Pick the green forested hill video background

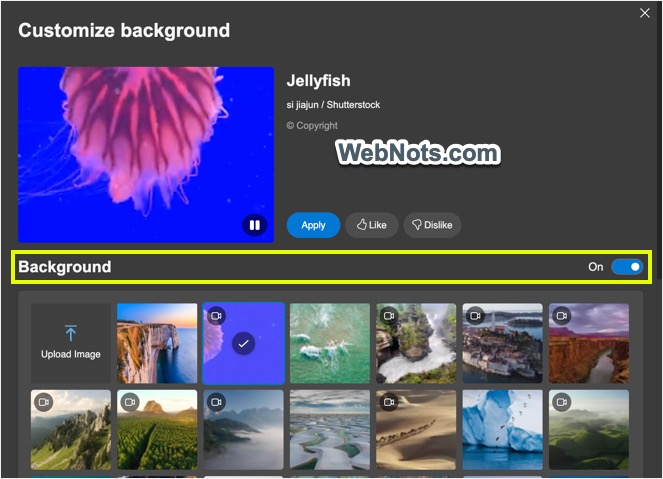click(157, 430)
